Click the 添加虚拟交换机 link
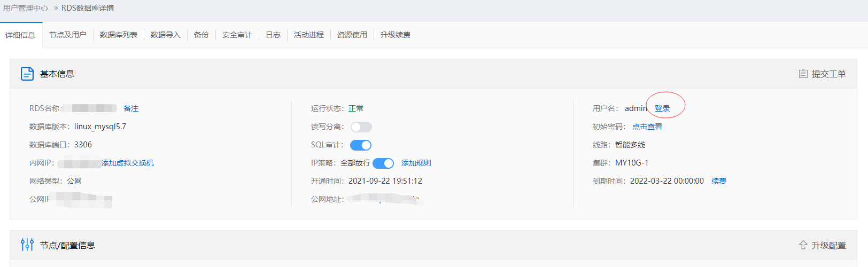The width and height of the screenshot is (868, 267). (128, 163)
